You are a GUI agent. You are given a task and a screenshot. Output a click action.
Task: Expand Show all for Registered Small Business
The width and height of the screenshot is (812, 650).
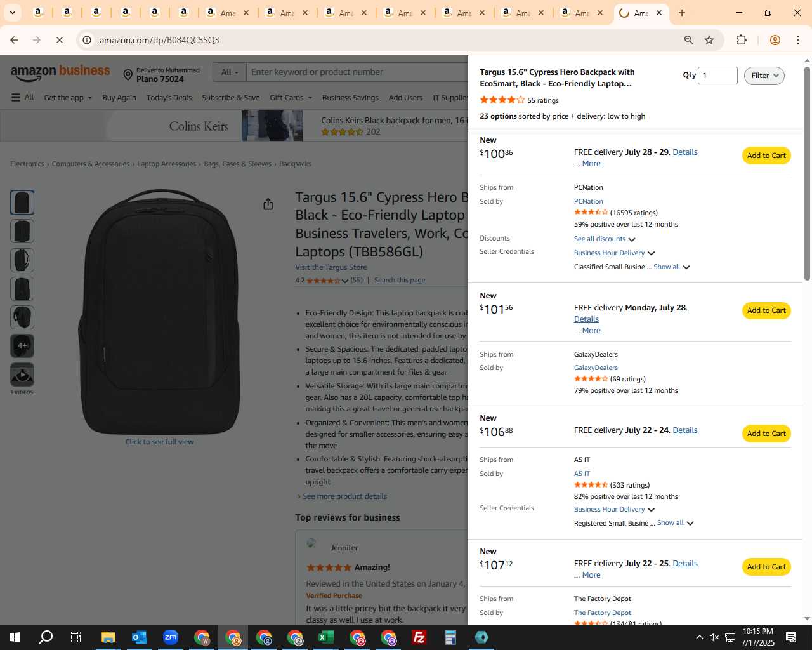click(x=676, y=523)
